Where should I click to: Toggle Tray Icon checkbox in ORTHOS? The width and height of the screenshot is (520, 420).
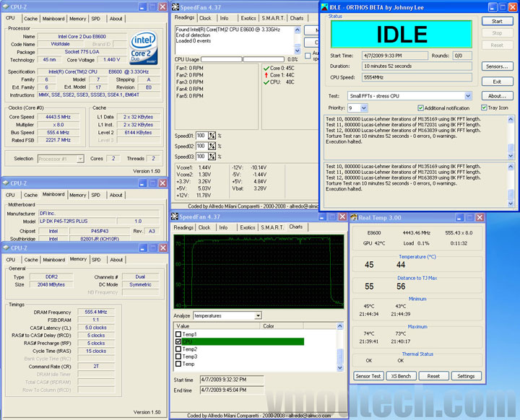484,108
